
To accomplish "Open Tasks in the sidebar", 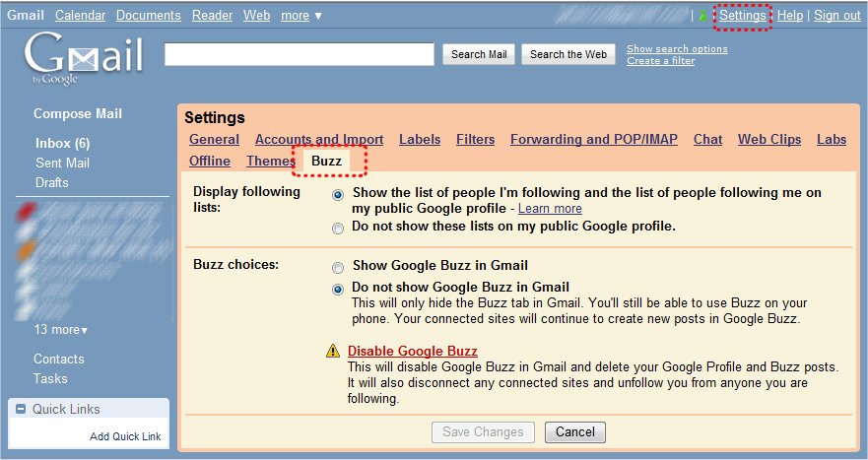I will pyautogui.click(x=50, y=378).
